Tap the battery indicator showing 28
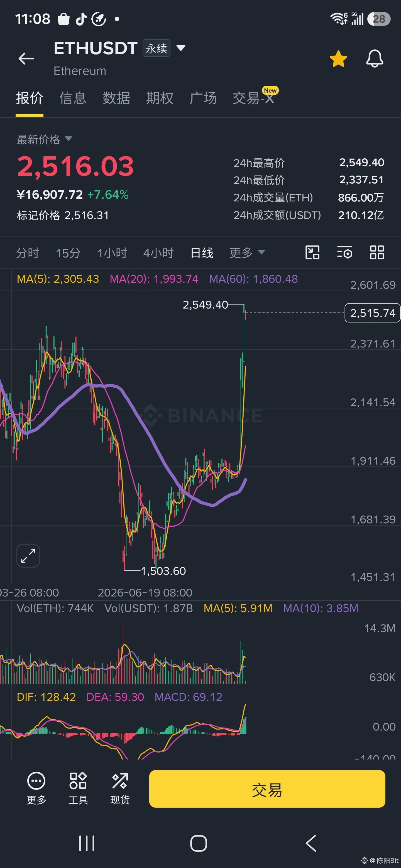Image resolution: width=401 pixels, height=868 pixels. tap(379, 19)
